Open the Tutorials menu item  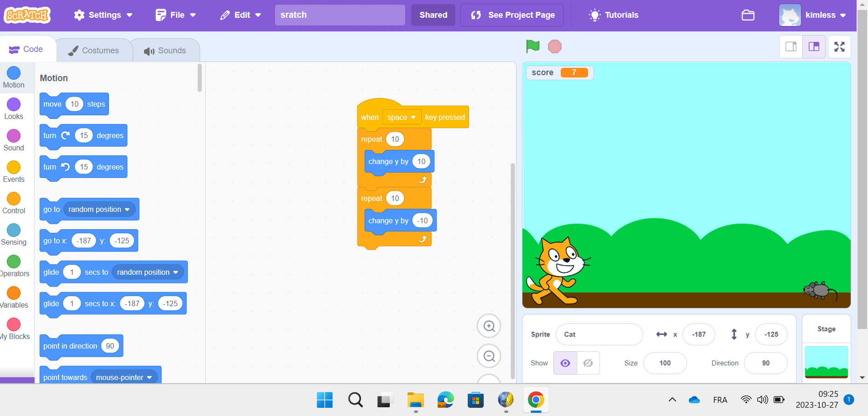(x=614, y=15)
